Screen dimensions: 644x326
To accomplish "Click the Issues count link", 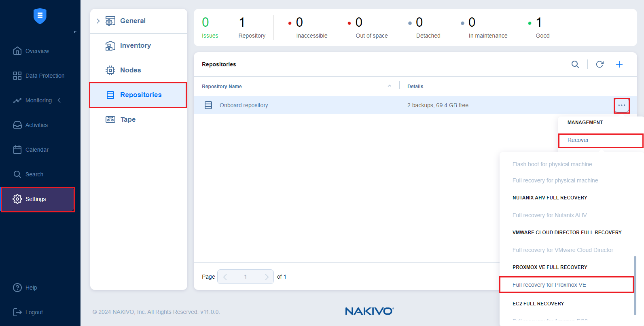I will 210,36.
